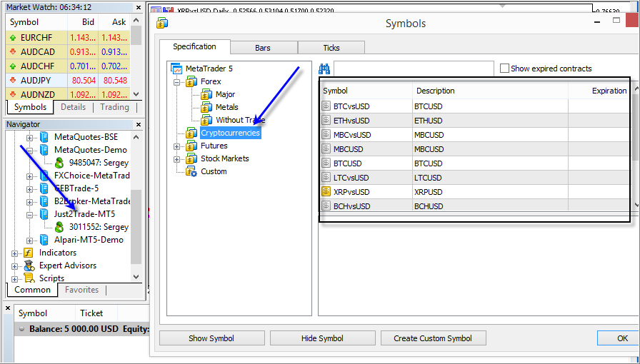Expand the MetaQuotes-BSE node
The image size is (640, 364).
29,138
